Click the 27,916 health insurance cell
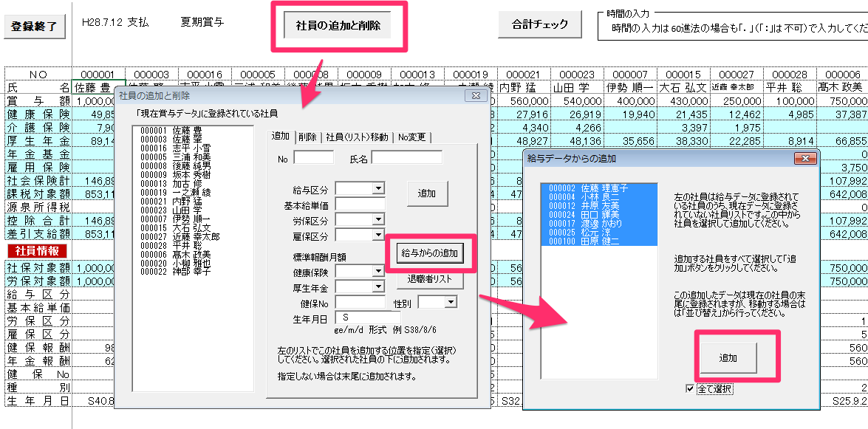The image size is (868, 429). [524, 114]
